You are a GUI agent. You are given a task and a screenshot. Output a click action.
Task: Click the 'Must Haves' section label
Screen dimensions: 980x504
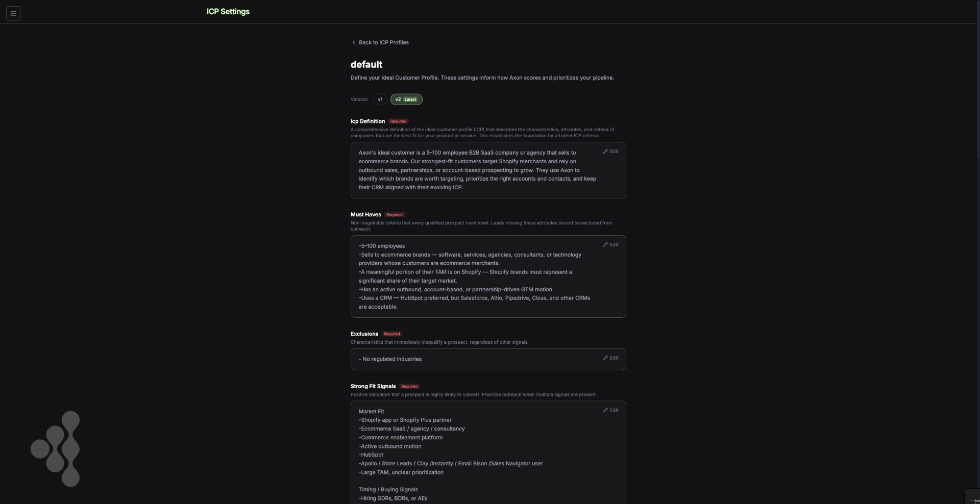[365, 215]
